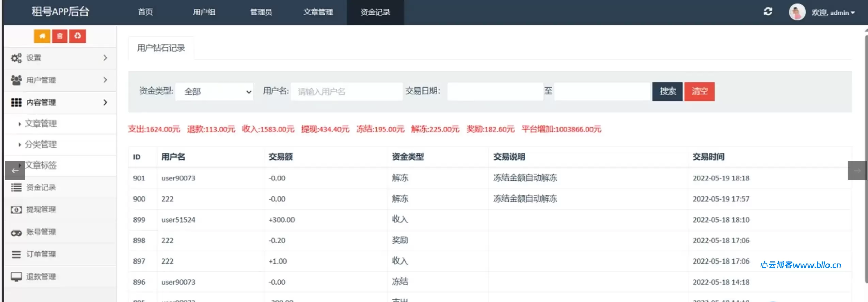Open 账号管理 via its gamepad icon
The width and height of the screenshot is (868, 302).
[16, 233]
